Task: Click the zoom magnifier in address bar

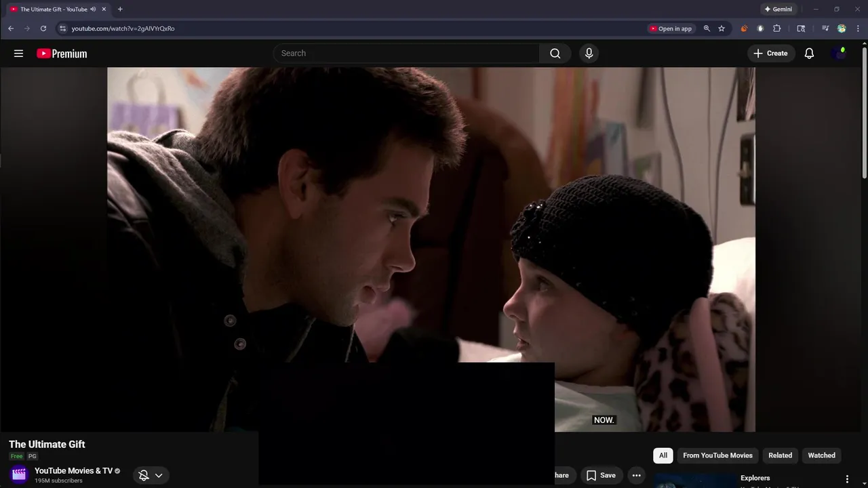Action: click(707, 28)
